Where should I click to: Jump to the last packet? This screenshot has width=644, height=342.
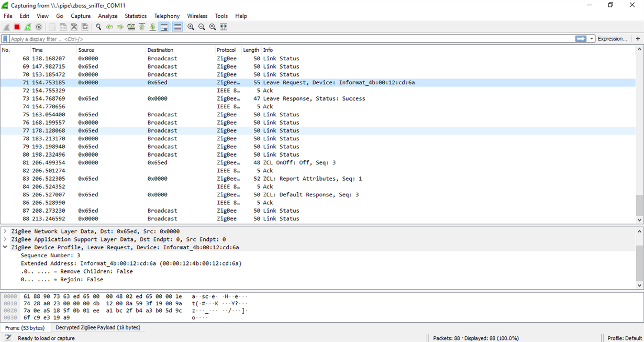(x=153, y=27)
